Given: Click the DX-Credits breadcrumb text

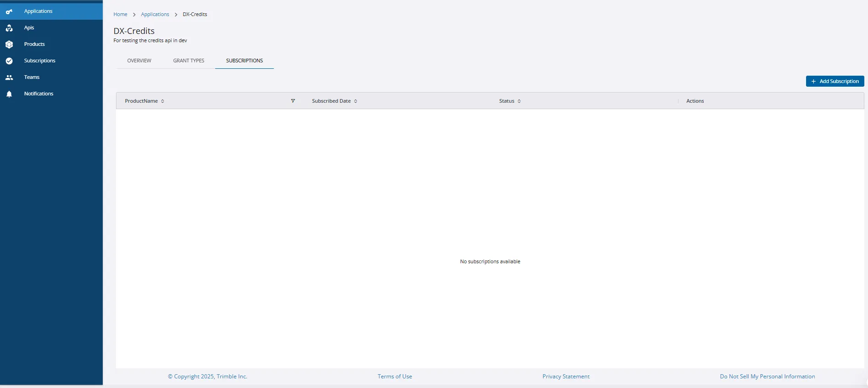Looking at the screenshot, I should pyautogui.click(x=195, y=14).
